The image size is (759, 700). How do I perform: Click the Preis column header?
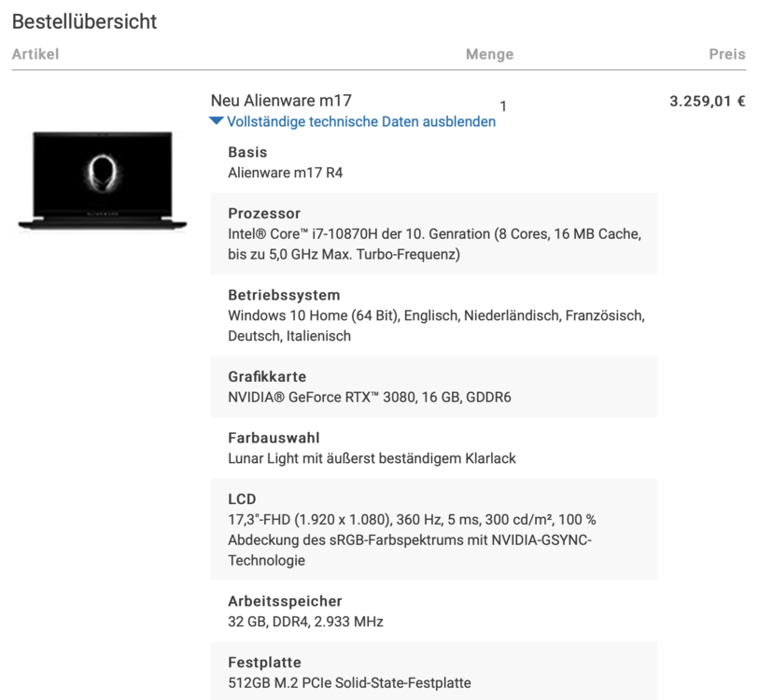point(728,54)
